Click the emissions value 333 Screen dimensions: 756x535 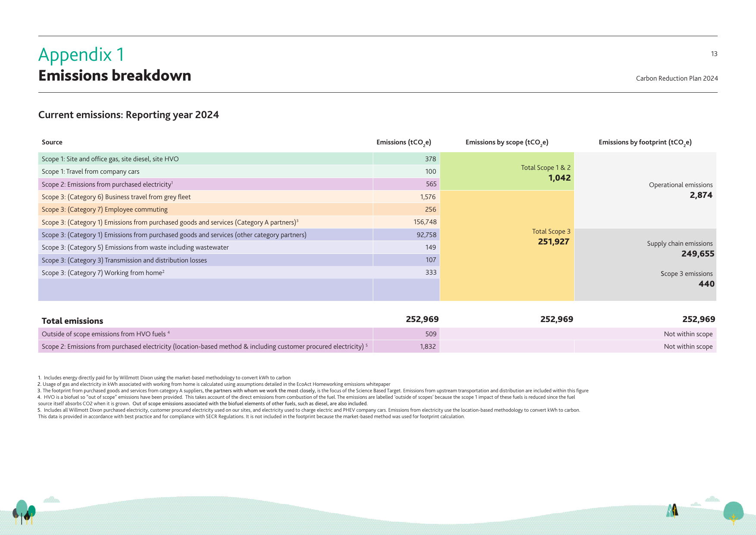click(431, 272)
